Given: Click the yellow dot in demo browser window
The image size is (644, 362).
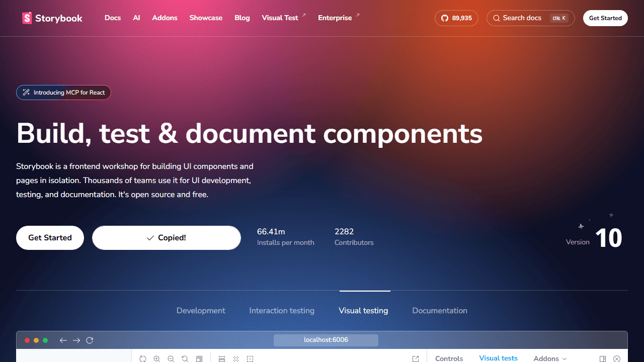Looking at the screenshot, I should tap(36, 340).
